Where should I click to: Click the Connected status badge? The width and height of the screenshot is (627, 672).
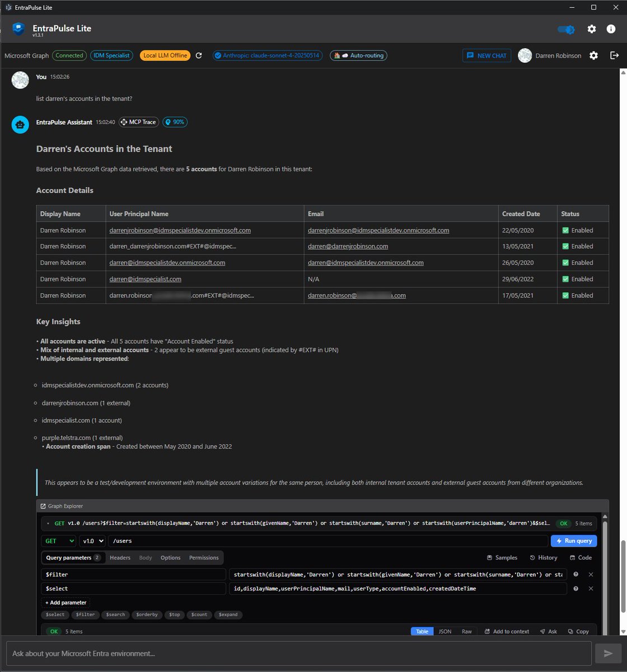point(69,55)
